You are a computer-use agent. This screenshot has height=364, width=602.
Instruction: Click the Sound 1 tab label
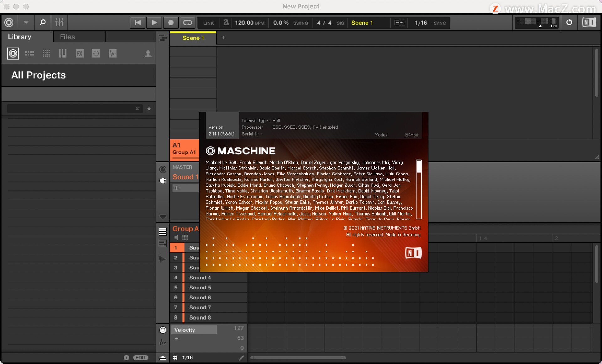coord(185,177)
